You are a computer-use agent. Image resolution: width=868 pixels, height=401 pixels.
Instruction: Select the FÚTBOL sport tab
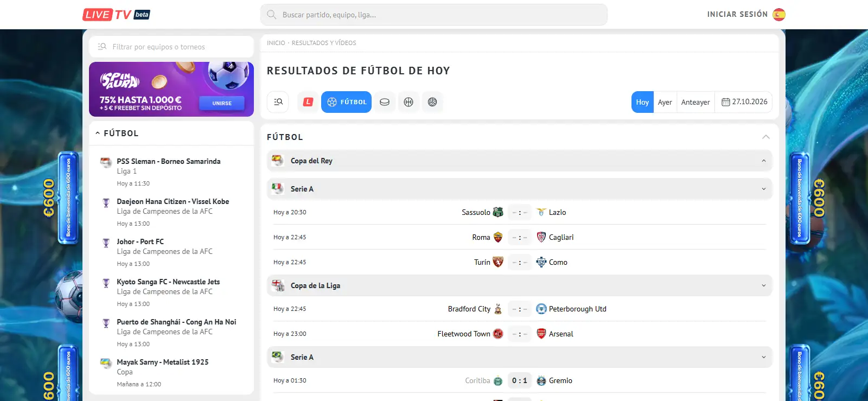coord(346,102)
